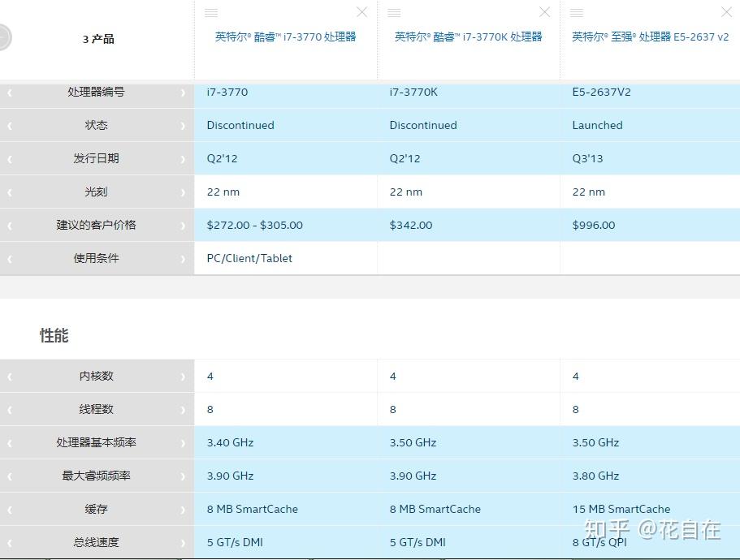Click left chevron on 最大睿频频率 row
This screenshot has height=560, width=740.
10,476
